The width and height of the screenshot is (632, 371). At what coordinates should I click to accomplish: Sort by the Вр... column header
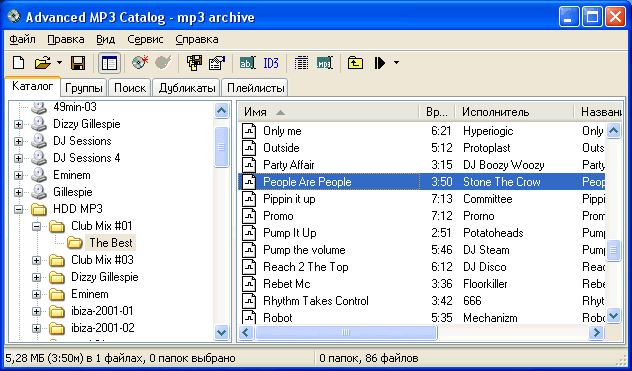click(x=437, y=112)
